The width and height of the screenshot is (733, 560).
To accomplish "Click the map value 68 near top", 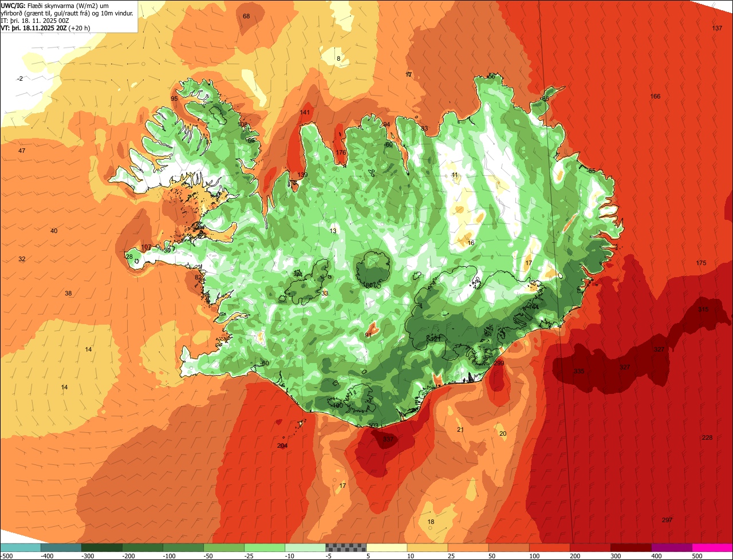I will click(246, 16).
